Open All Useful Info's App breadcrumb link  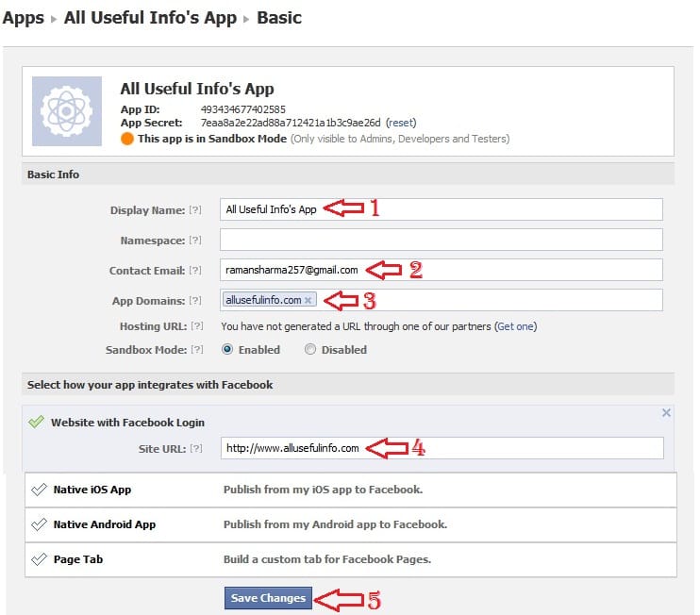pyautogui.click(x=150, y=18)
